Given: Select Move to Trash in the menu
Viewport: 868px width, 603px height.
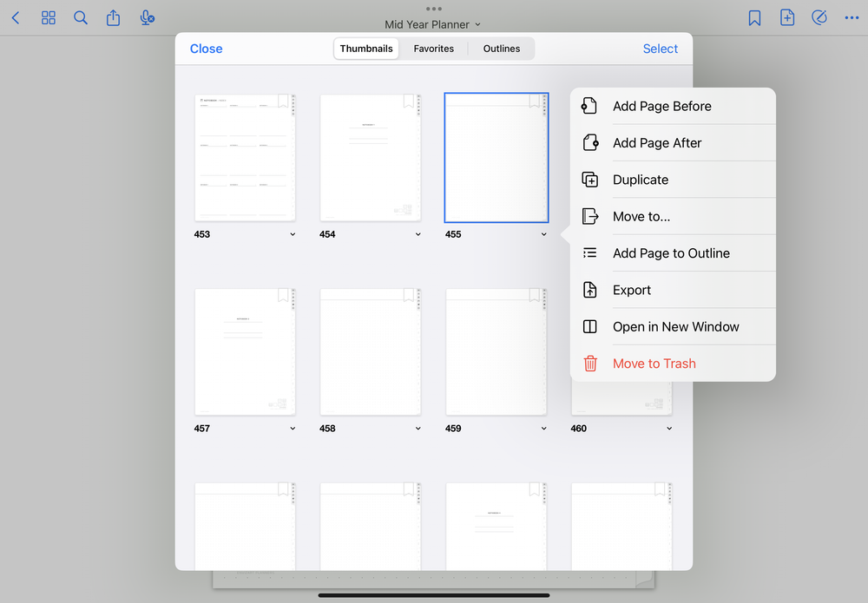Looking at the screenshot, I should [654, 364].
